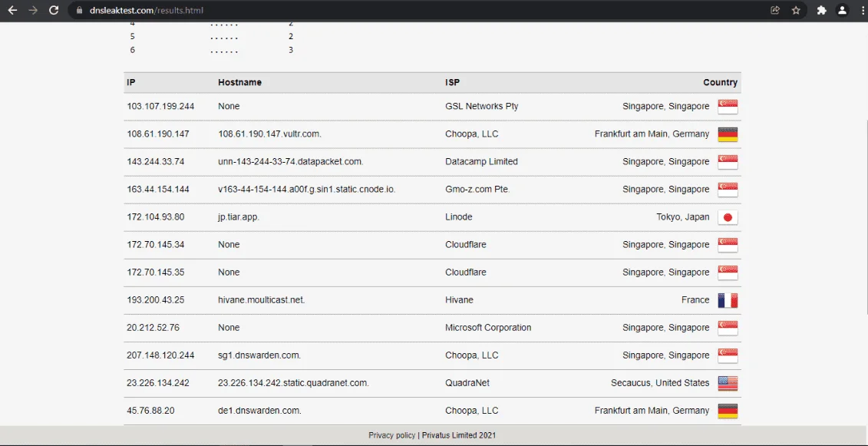Click ISP GSL Networks Pty
Viewport: 868px width, 446px height.
pyautogui.click(x=482, y=106)
